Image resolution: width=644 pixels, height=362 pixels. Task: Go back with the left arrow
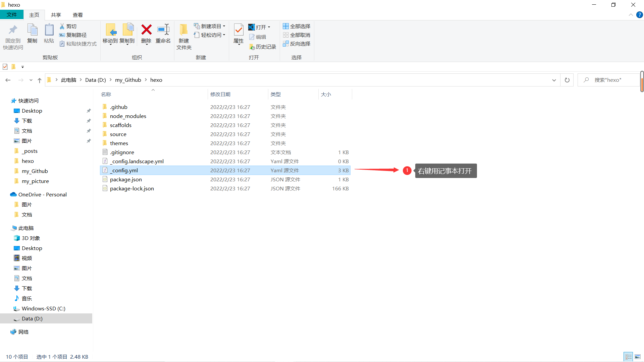click(x=8, y=80)
